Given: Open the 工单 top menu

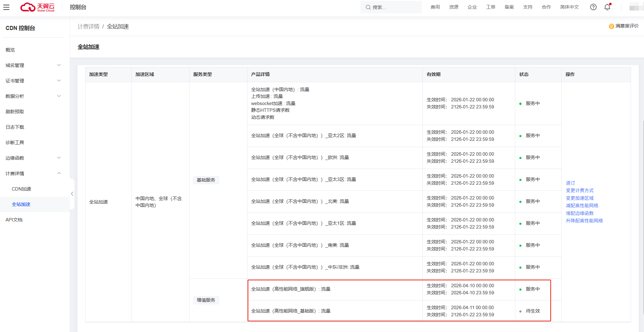Looking at the screenshot, I should tap(491, 7).
